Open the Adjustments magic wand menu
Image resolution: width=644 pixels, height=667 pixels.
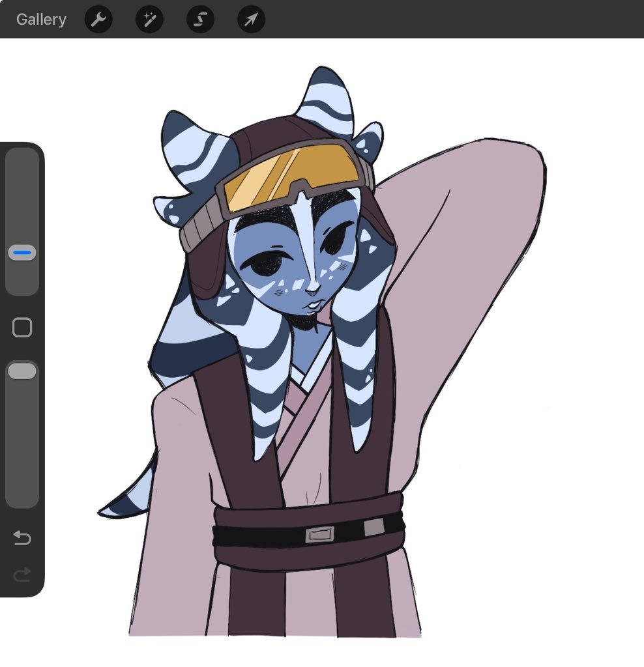click(x=149, y=20)
